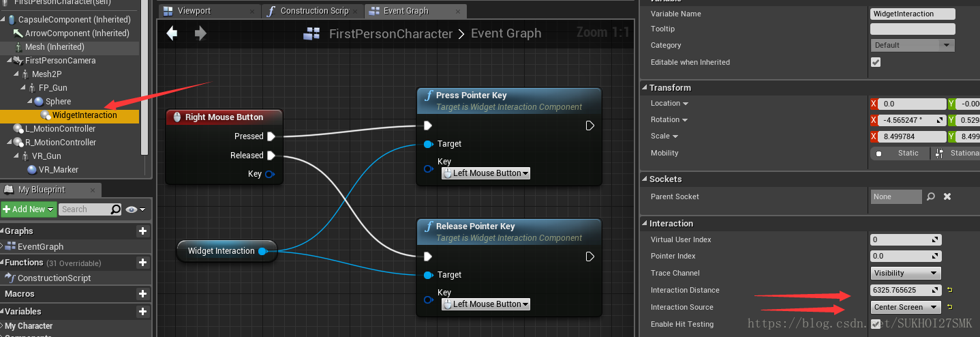The width and height of the screenshot is (980, 337).
Task: Click the Virtual User Index field
Action: tap(906, 239)
